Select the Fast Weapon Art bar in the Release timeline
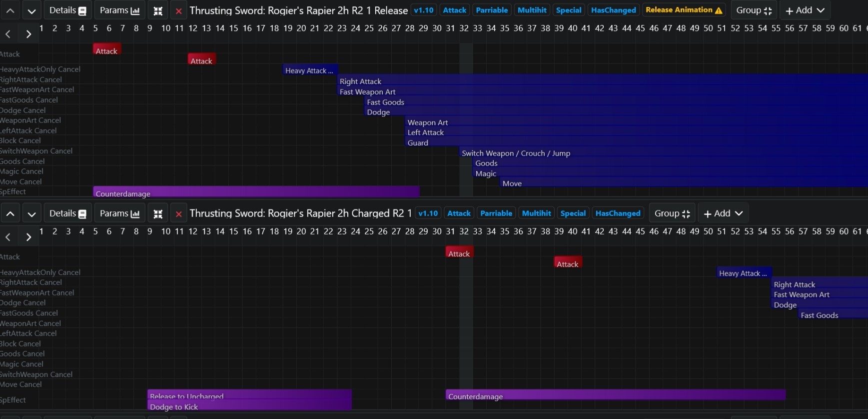 (x=603, y=90)
